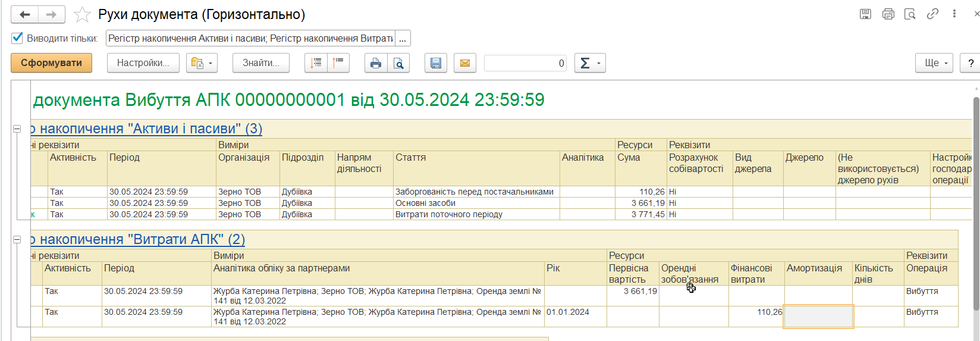Go back with the left arrow button
Image resolution: width=980 pixels, height=341 pixels.
[x=24, y=14]
